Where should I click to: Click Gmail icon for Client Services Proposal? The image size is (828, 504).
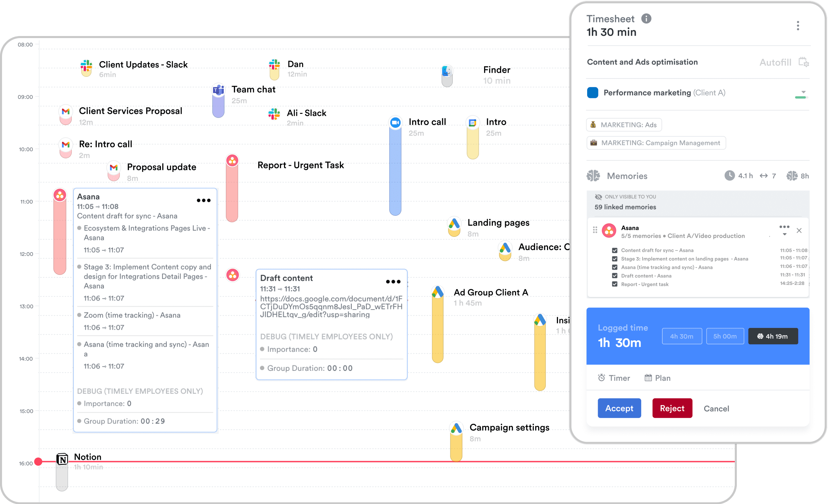(x=66, y=111)
